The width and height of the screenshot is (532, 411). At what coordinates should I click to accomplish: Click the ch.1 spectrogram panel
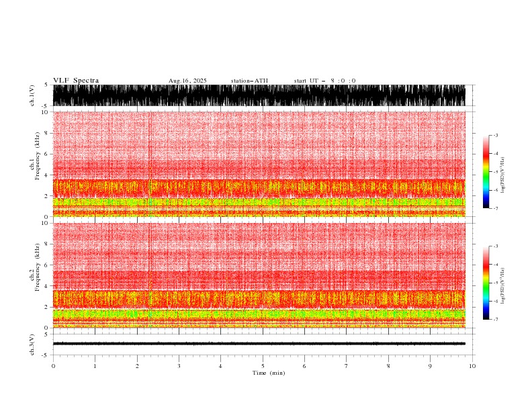pyautogui.click(x=259, y=164)
